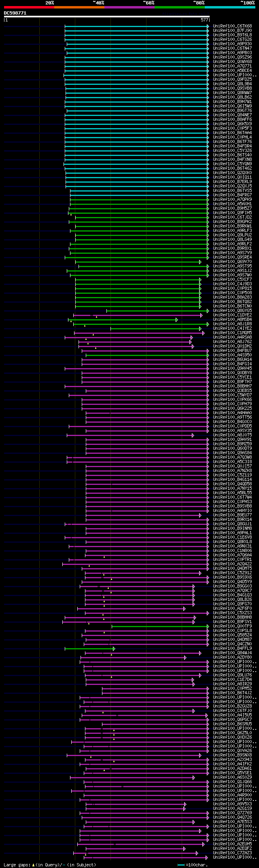Click label UniRef100_A5BCE4
The height and width of the screenshot is (868, 259).
pos(232,70)
